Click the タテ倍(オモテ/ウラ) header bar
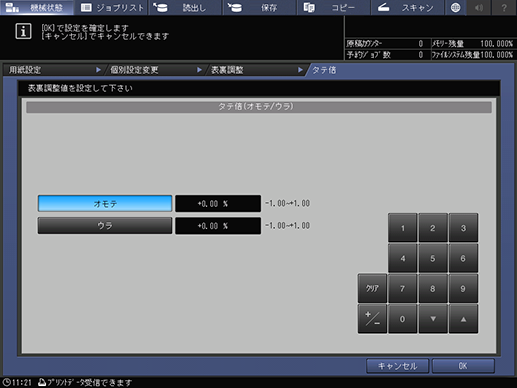The width and height of the screenshot is (517, 388). tap(259, 107)
